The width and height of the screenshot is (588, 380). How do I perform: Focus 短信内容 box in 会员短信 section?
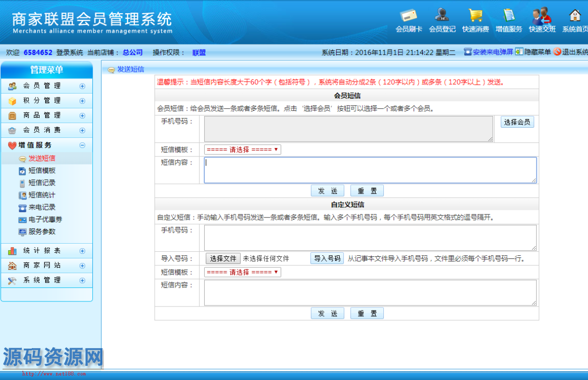[x=370, y=170]
